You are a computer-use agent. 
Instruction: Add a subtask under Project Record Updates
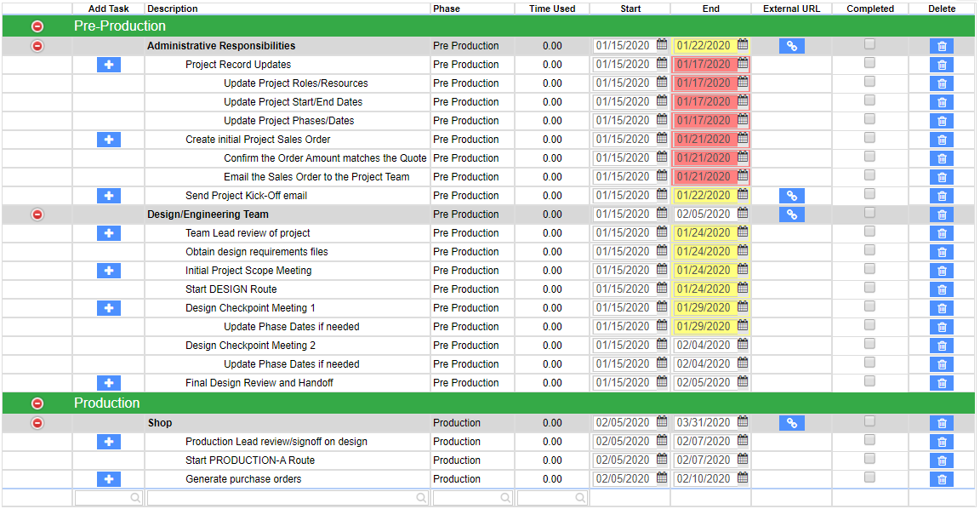(109, 65)
